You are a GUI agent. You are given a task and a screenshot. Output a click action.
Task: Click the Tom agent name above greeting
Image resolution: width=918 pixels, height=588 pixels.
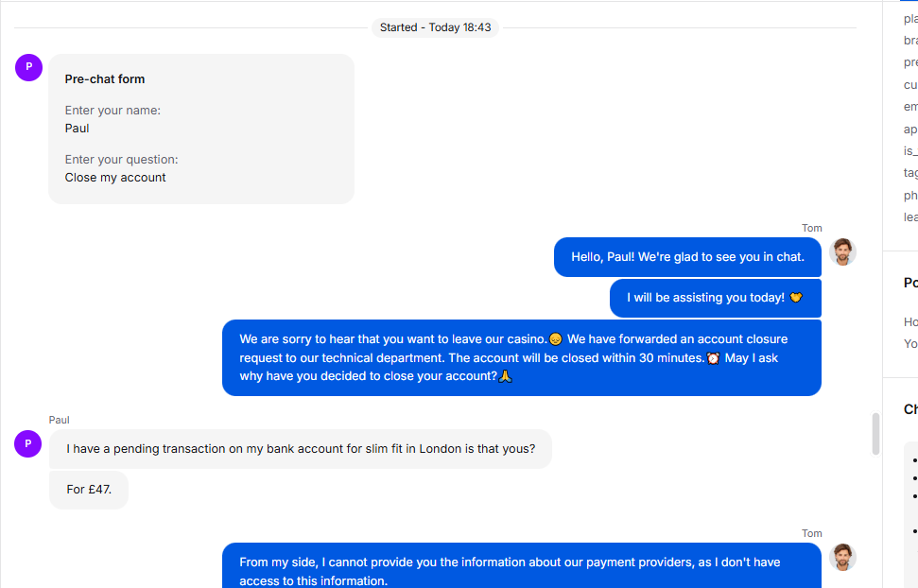pos(811,228)
